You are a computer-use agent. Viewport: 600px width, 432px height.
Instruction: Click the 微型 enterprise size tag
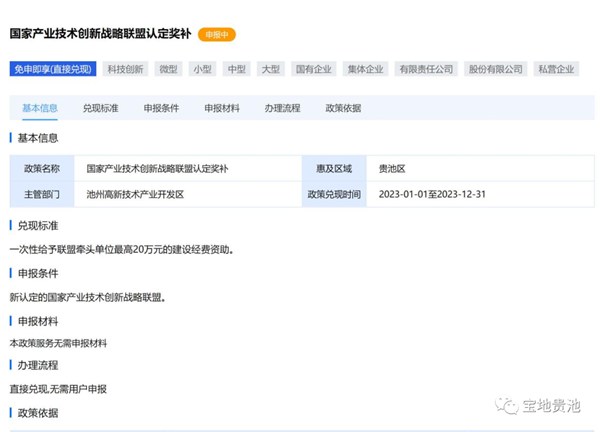tap(169, 69)
